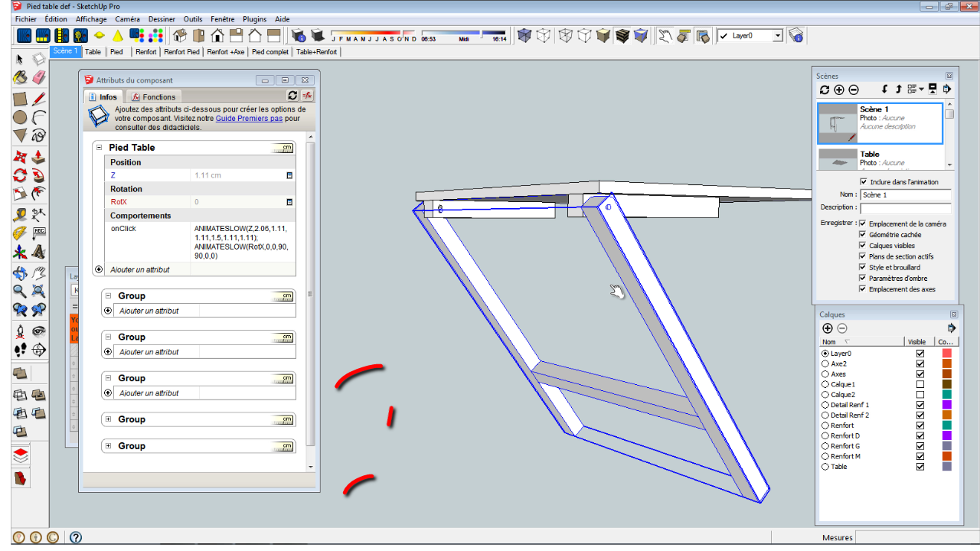
Task: Activate the Orbit camera tool
Action: [21, 273]
